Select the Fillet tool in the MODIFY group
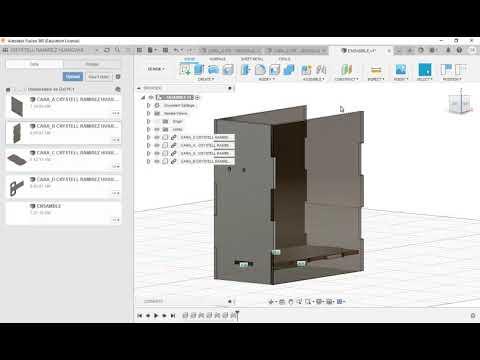The image size is (480, 360). (x=260, y=70)
